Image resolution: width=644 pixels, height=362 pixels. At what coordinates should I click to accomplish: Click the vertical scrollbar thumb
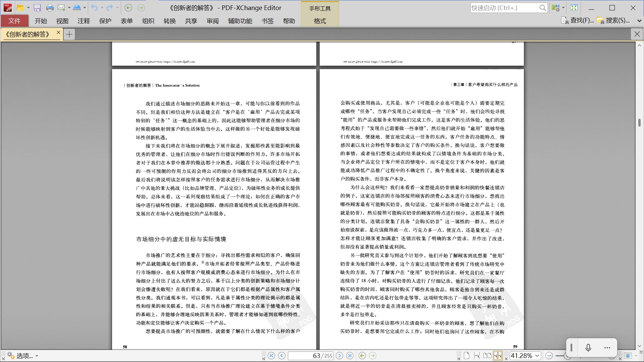(639, 123)
